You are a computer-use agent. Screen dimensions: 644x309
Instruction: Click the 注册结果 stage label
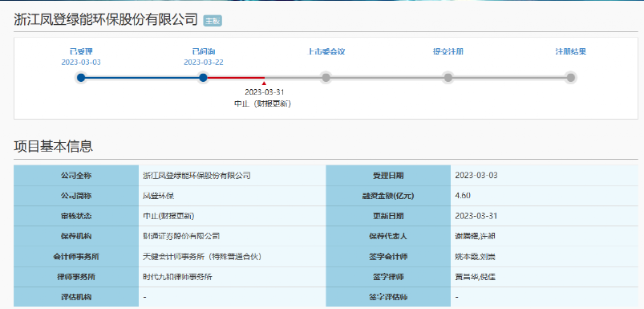(x=570, y=52)
